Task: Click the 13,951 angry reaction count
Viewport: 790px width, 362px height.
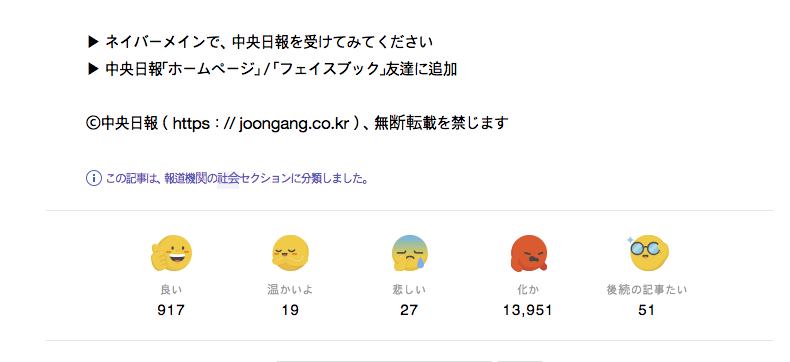Action: [x=528, y=310]
